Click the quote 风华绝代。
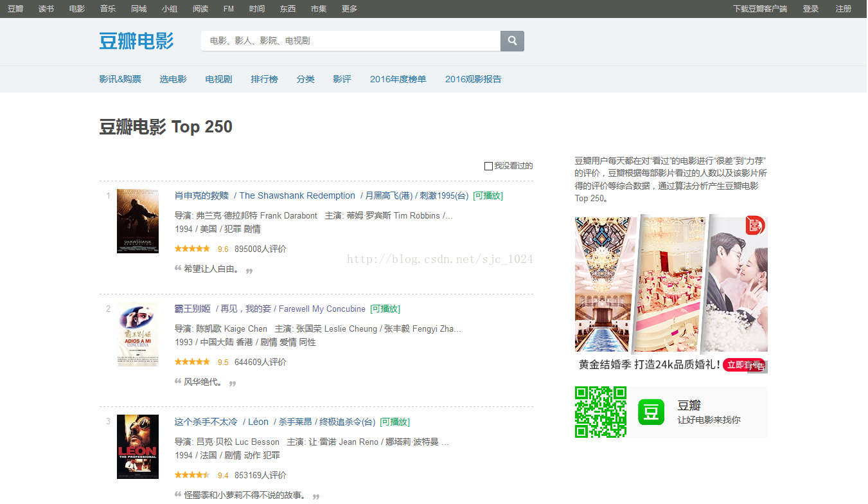This screenshot has width=868, height=504. click(x=203, y=382)
